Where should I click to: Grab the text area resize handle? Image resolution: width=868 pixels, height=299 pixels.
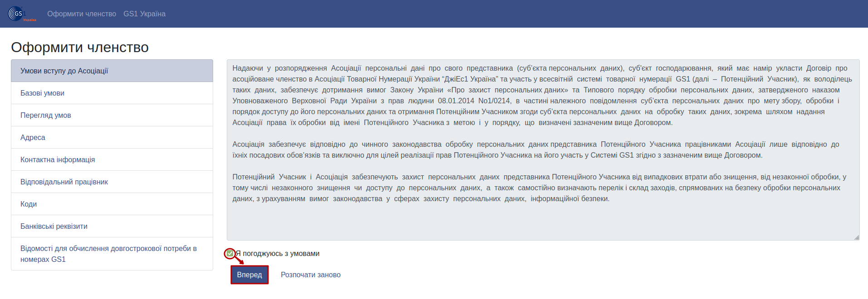pos(856,237)
